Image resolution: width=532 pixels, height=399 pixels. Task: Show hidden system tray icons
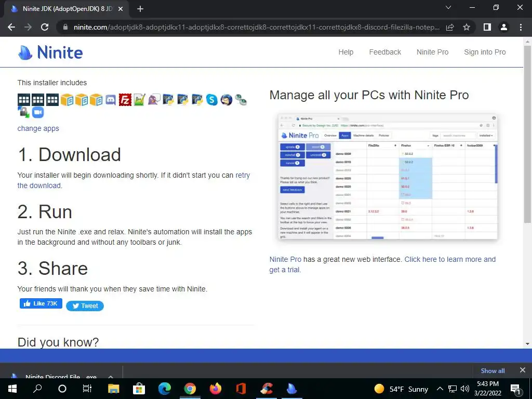tap(440, 389)
